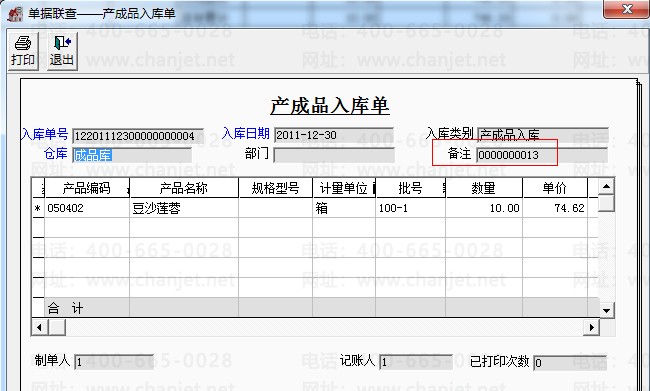
Task: Click the 计量单位 column header
Action: (344, 188)
